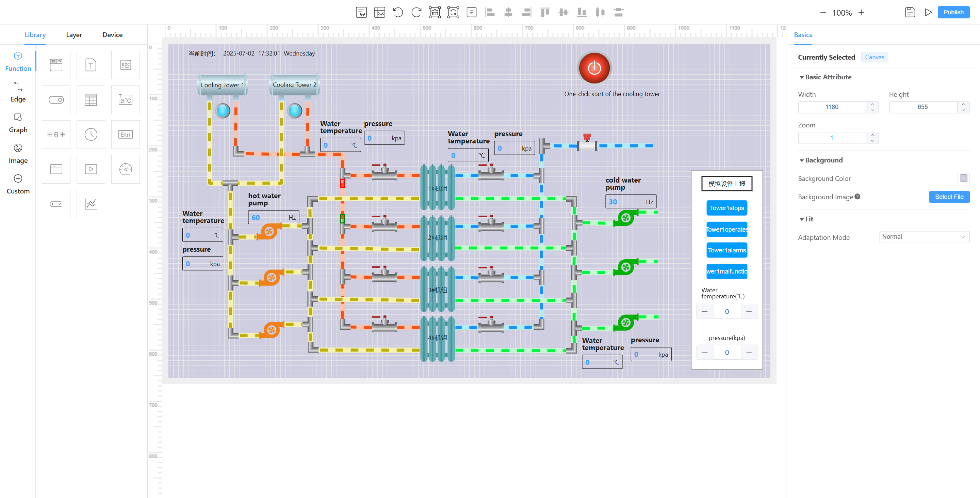Click the Select File button
This screenshot has height=498, width=980.
coord(949,197)
